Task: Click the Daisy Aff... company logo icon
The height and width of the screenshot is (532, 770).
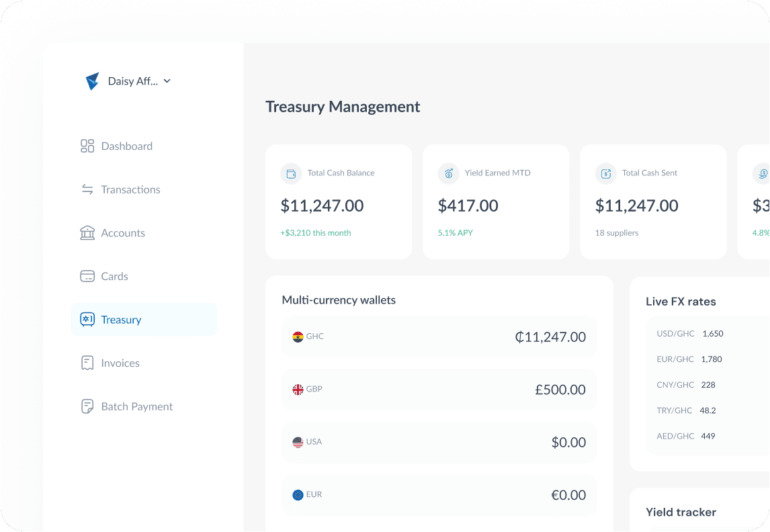Action: [92, 81]
